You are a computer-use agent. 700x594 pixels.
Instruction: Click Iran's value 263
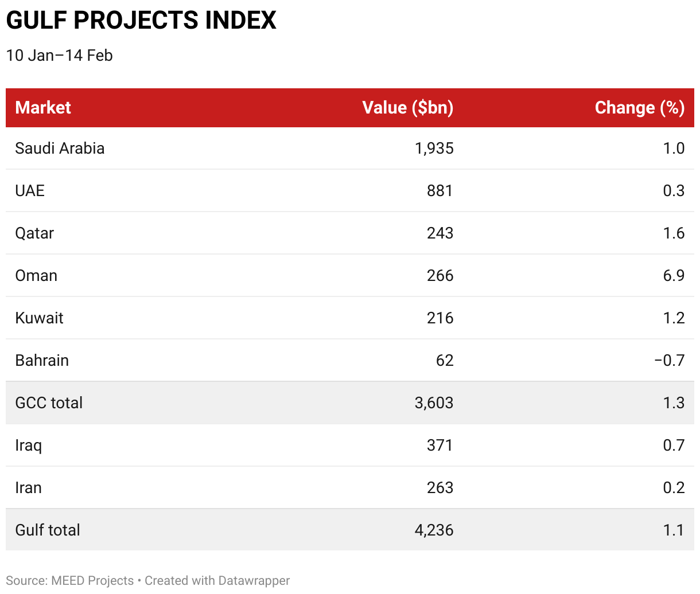pyautogui.click(x=440, y=488)
